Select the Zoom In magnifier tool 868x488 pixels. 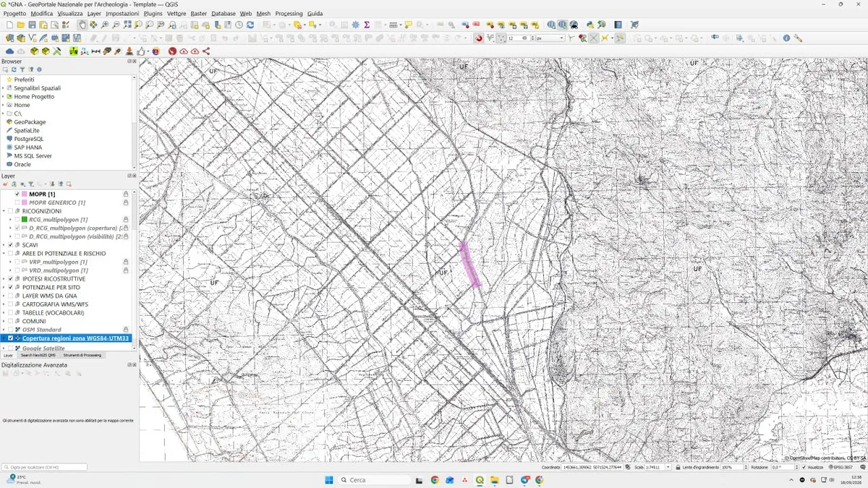coord(105,25)
